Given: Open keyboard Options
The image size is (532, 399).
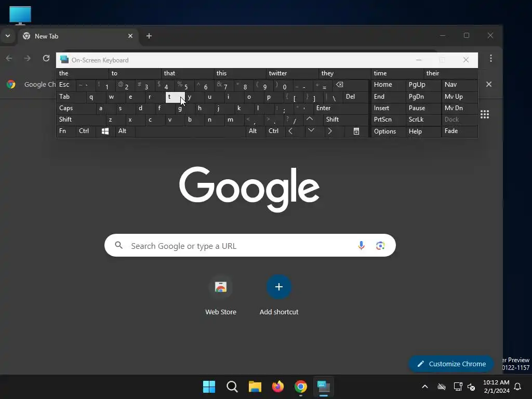Looking at the screenshot, I should click(x=389, y=131).
